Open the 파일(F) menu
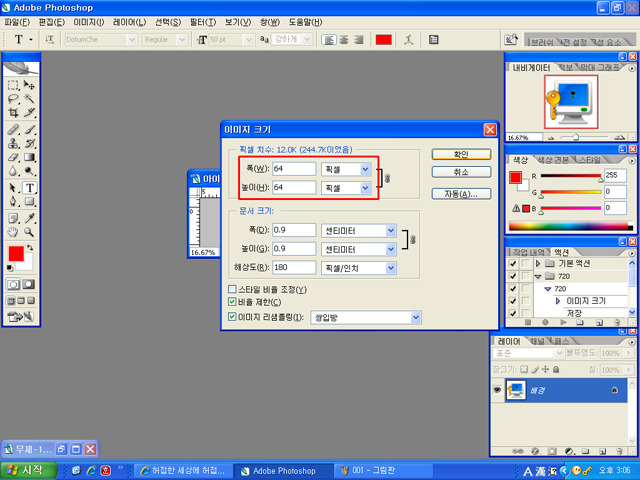The image size is (640, 480). click(17, 22)
